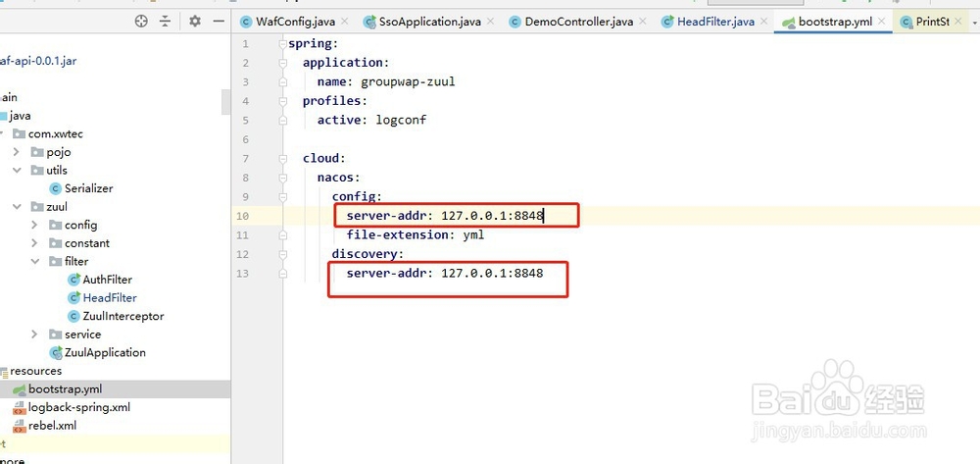Click the project tree vertical scrollbar
The width and height of the screenshot is (980, 464).
tap(225, 102)
